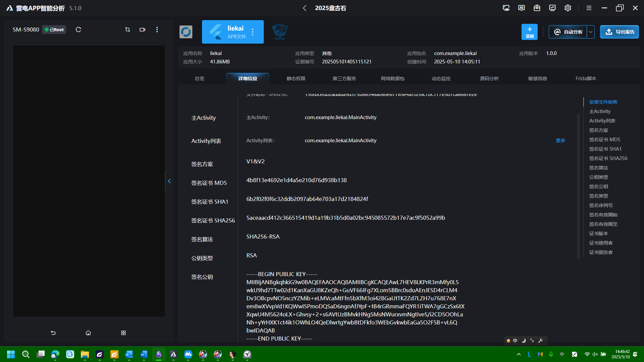
Task: Open taskbar Search icon
Action: coord(26,354)
